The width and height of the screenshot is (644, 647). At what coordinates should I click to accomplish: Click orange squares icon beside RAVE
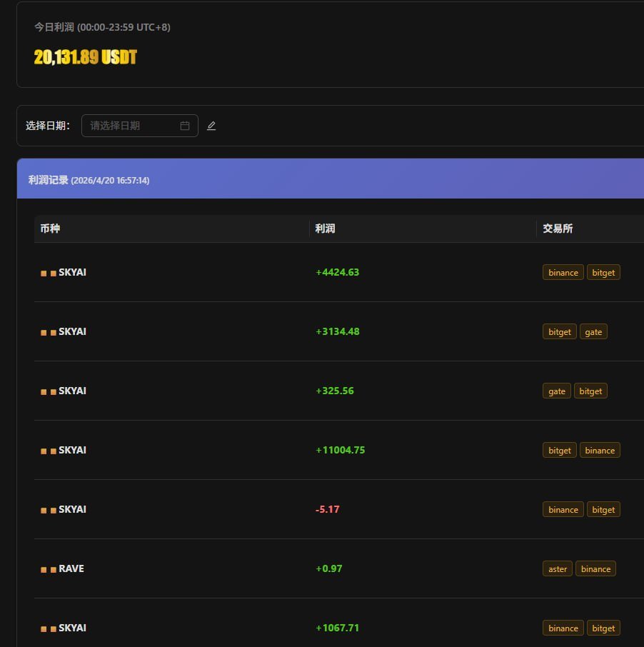click(x=49, y=570)
